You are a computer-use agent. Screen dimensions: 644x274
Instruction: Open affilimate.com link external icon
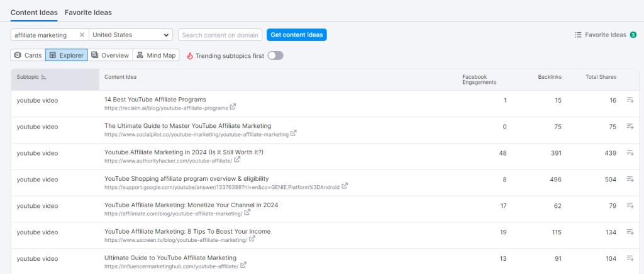(247, 213)
